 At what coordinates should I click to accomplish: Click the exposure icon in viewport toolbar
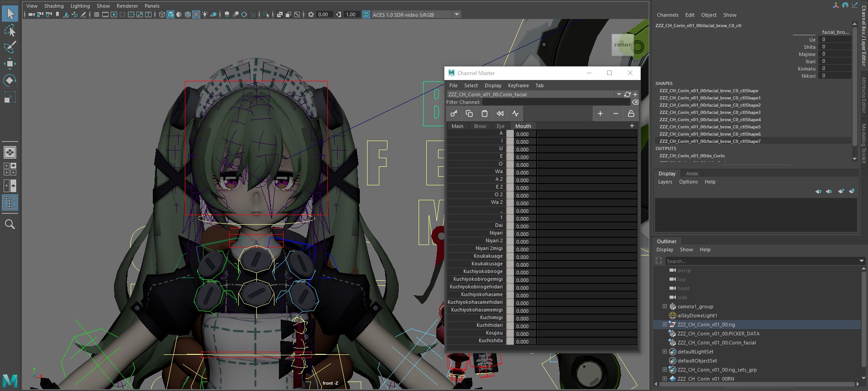click(311, 14)
